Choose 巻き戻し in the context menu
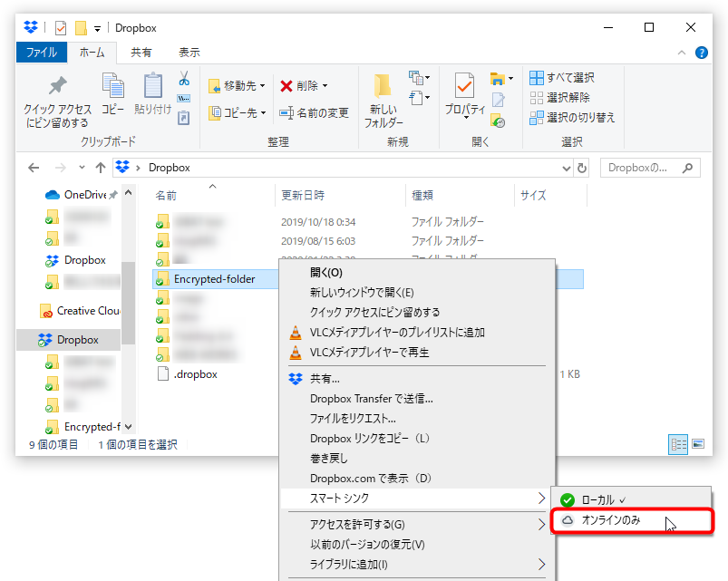 coord(417,459)
